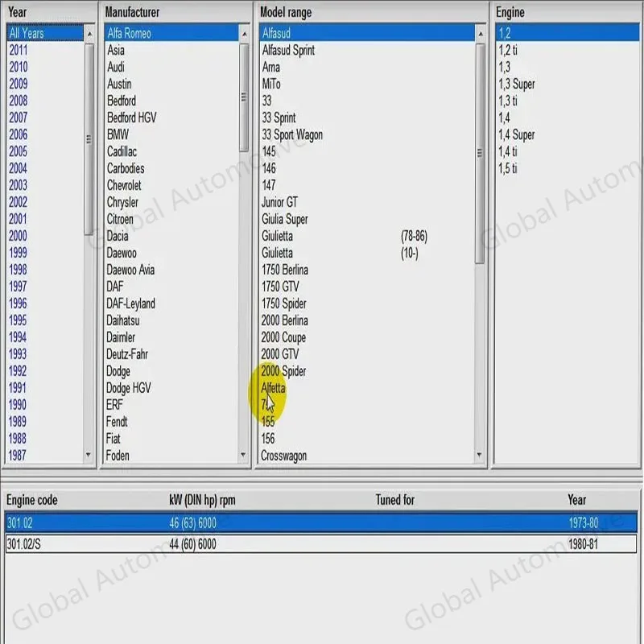
Task: Select Chevrolet manufacturer
Action: click(x=124, y=185)
